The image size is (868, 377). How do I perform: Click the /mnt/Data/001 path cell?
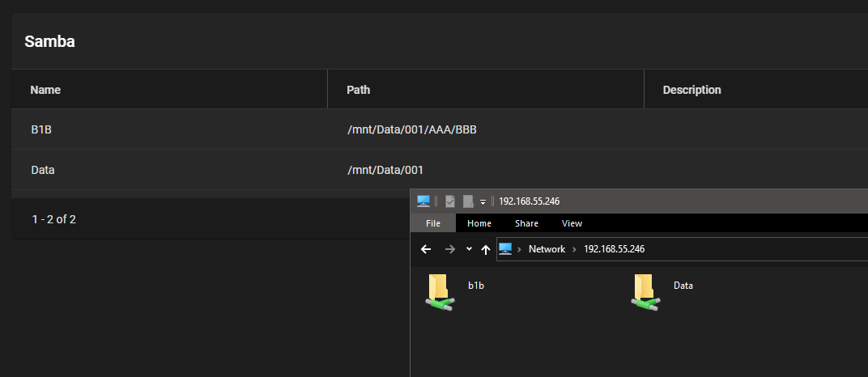385,170
